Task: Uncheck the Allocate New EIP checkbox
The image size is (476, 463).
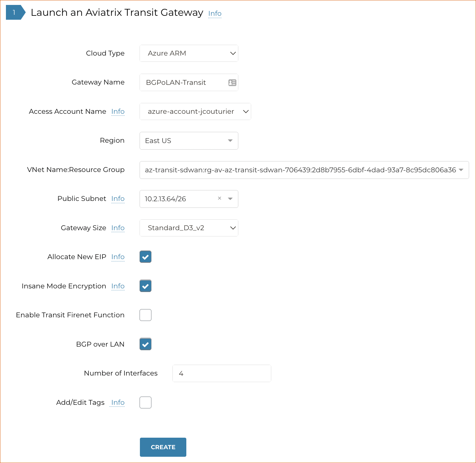Action: [x=145, y=257]
